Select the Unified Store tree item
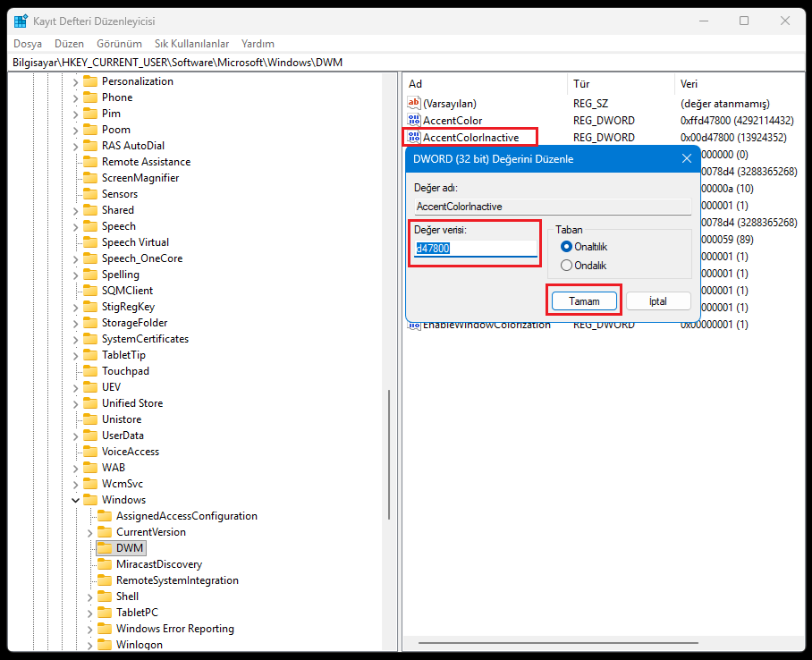The image size is (812, 660). (x=132, y=403)
